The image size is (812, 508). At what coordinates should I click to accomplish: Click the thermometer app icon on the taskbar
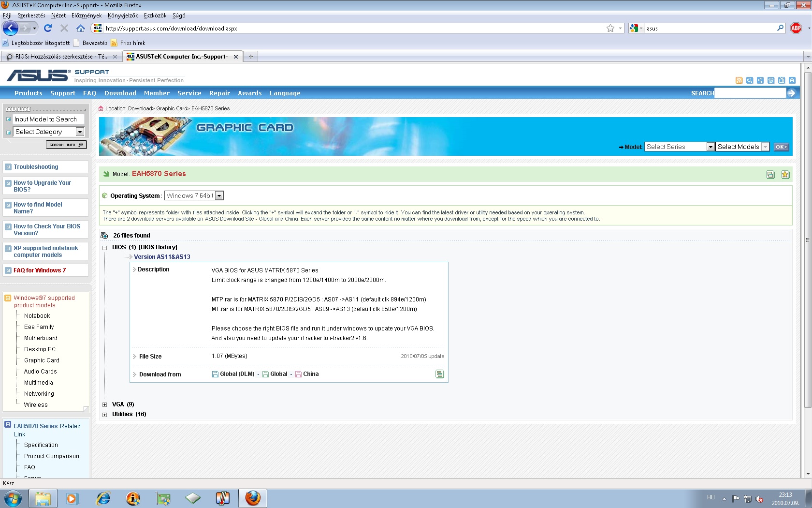click(x=223, y=498)
